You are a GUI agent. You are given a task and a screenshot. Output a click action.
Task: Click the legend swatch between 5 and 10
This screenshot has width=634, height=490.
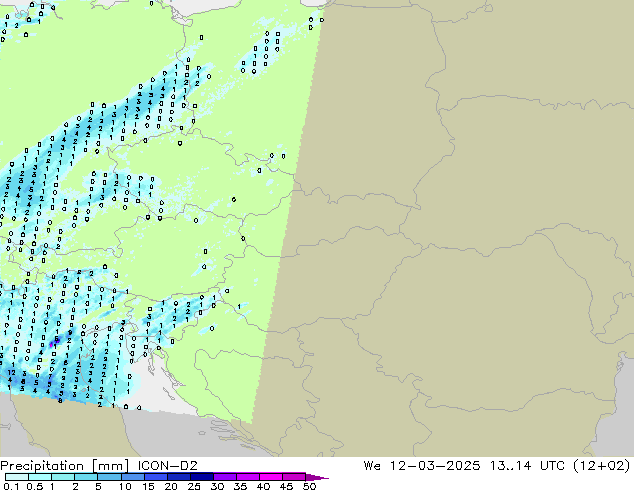(x=110, y=477)
